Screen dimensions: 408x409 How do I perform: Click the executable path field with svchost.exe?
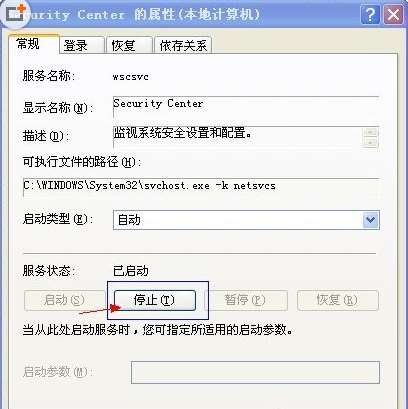click(201, 187)
